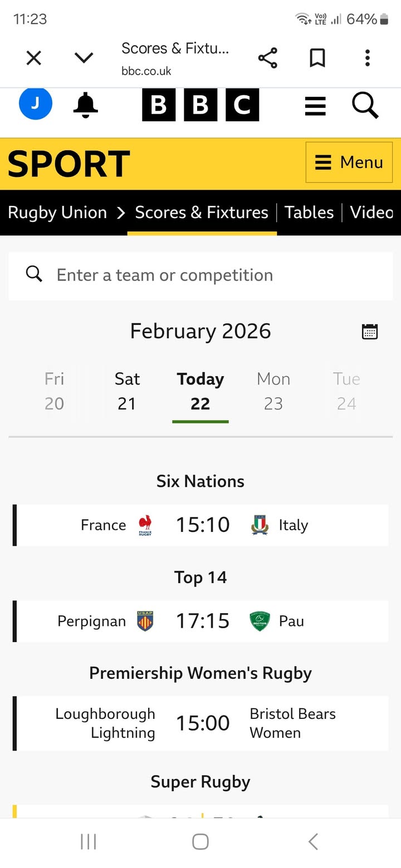Switch to the Tables tab
Screen dimensions: 401x868
click(x=309, y=213)
